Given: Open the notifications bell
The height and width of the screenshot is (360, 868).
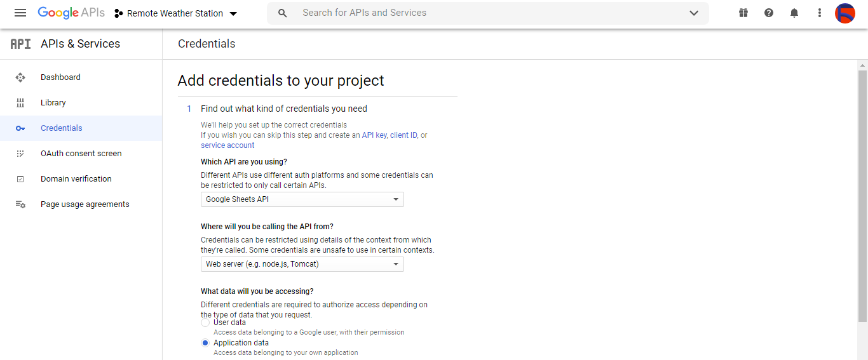Looking at the screenshot, I should [794, 13].
